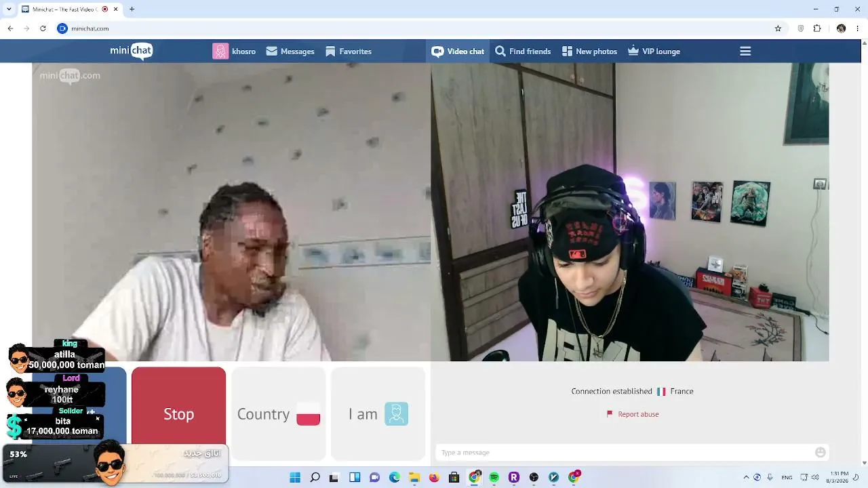Open the Windows Start menu
Image resolution: width=868 pixels, height=488 pixels.
pyautogui.click(x=295, y=477)
